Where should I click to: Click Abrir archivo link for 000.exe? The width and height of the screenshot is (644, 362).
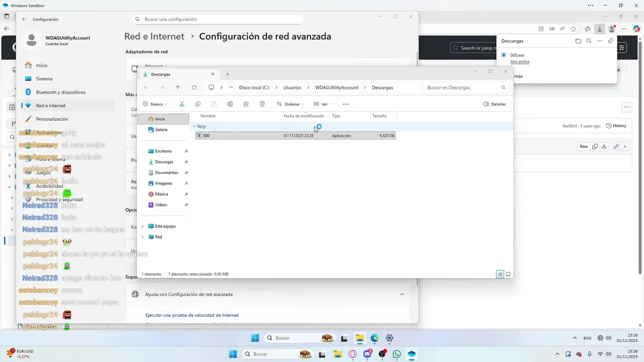click(520, 61)
